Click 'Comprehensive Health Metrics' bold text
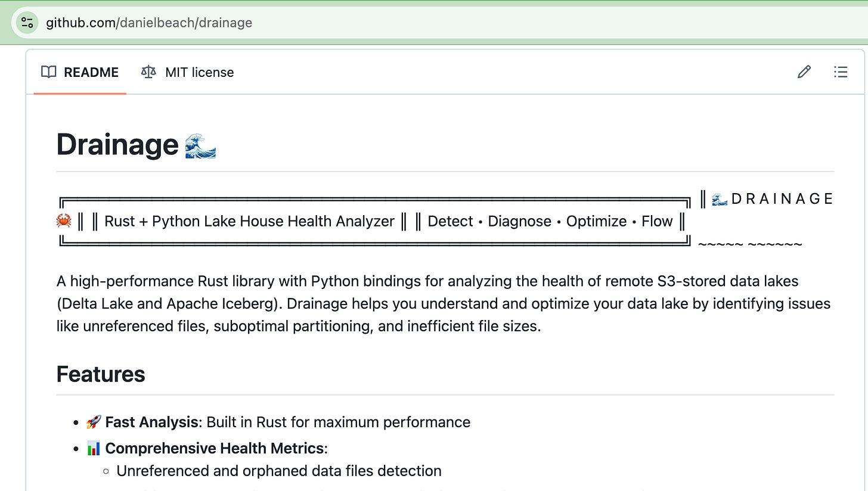 tap(215, 448)
